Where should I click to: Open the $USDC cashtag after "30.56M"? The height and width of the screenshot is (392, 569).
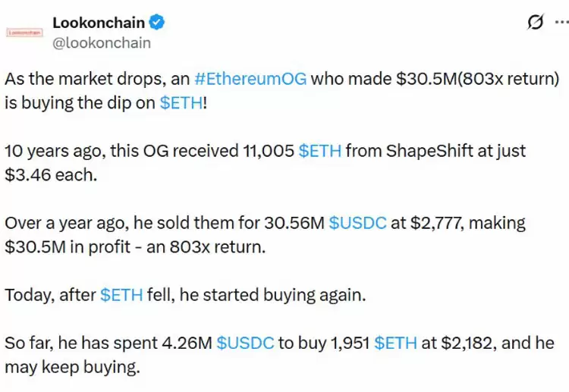pos(357,223)
